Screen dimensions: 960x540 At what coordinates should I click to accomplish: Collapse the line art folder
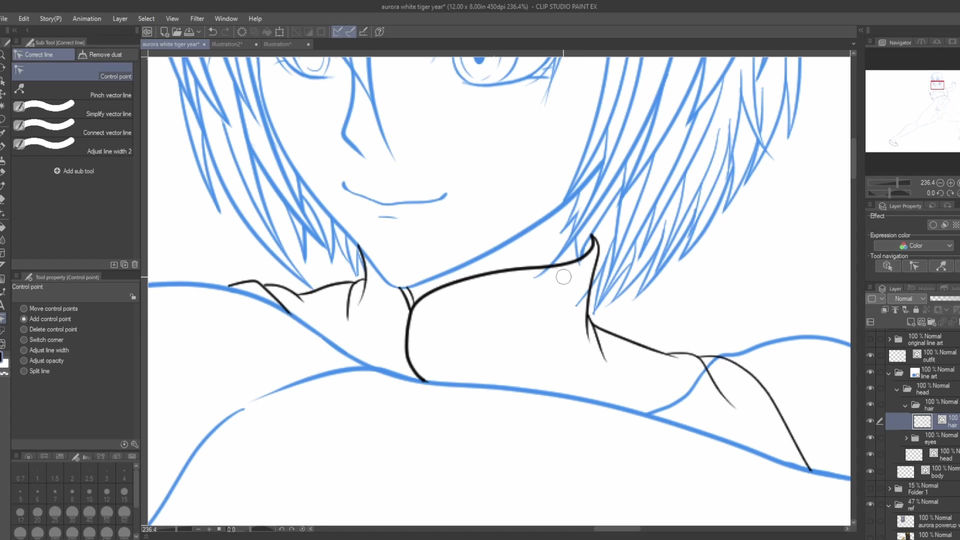click(890, 372)
